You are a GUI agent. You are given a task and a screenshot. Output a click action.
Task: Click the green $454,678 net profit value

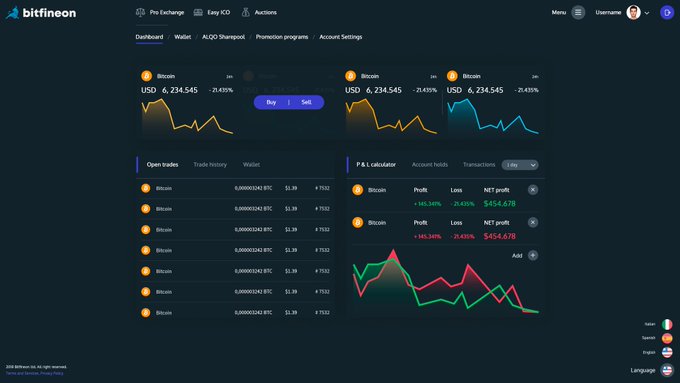click(500, 203)
